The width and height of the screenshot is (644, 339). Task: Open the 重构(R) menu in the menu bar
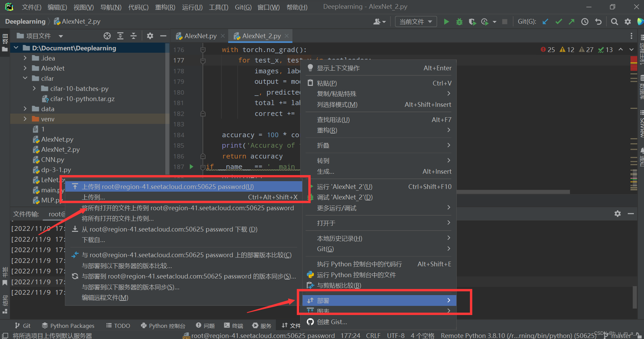click(165, 7)
